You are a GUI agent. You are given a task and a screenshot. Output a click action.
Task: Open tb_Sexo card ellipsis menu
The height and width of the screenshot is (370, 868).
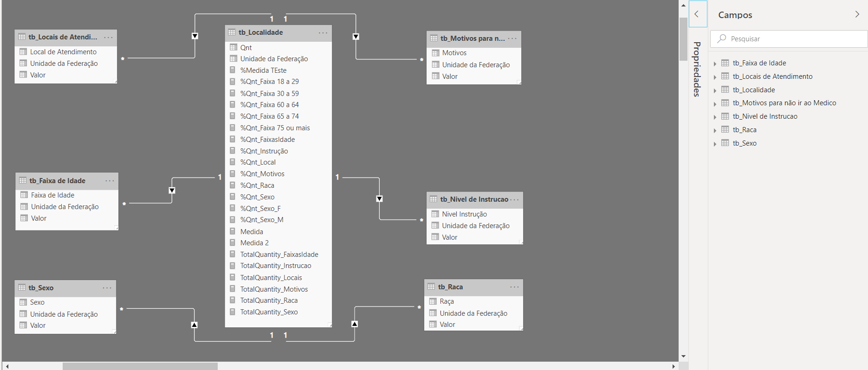click(x=107, y=288)
